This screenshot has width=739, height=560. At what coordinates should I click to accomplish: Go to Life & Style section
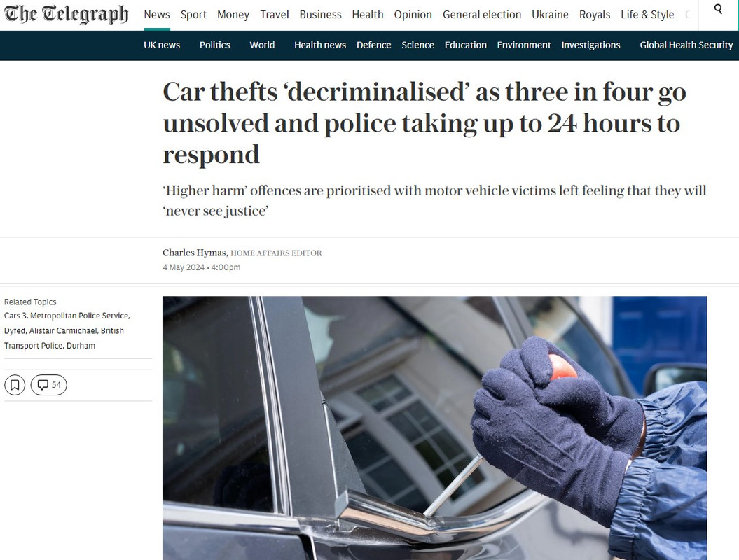click(647, 15)
